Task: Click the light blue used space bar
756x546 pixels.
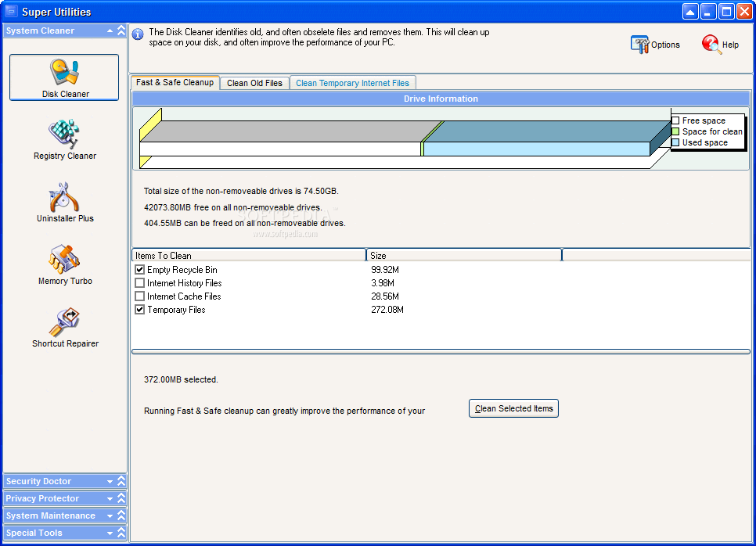Action: 537,149
